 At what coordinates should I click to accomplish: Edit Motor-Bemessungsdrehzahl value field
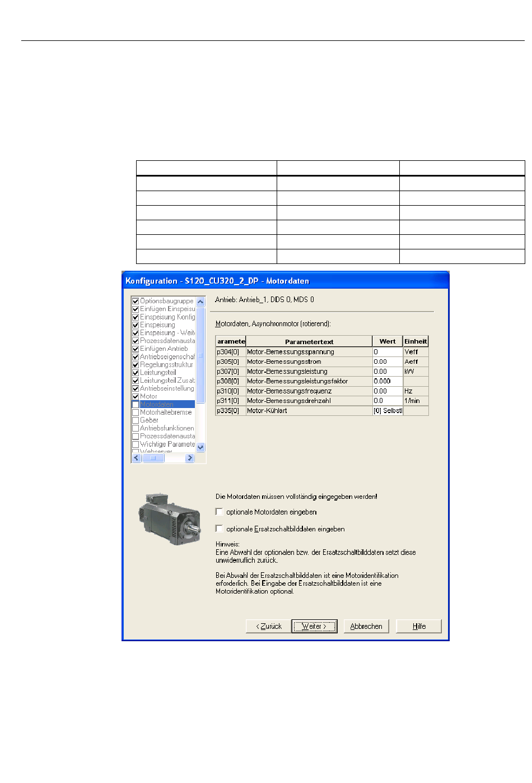(388, 401)
